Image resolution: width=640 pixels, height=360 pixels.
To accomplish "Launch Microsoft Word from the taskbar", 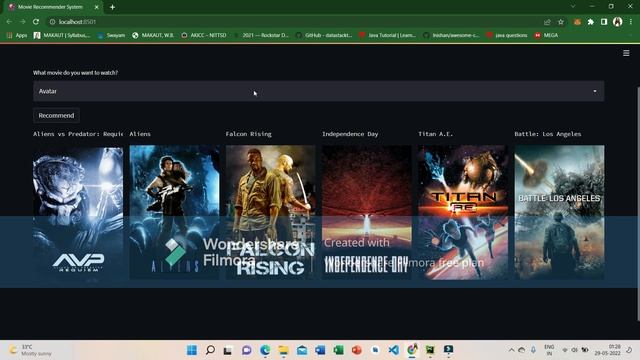I will point(320,350).
